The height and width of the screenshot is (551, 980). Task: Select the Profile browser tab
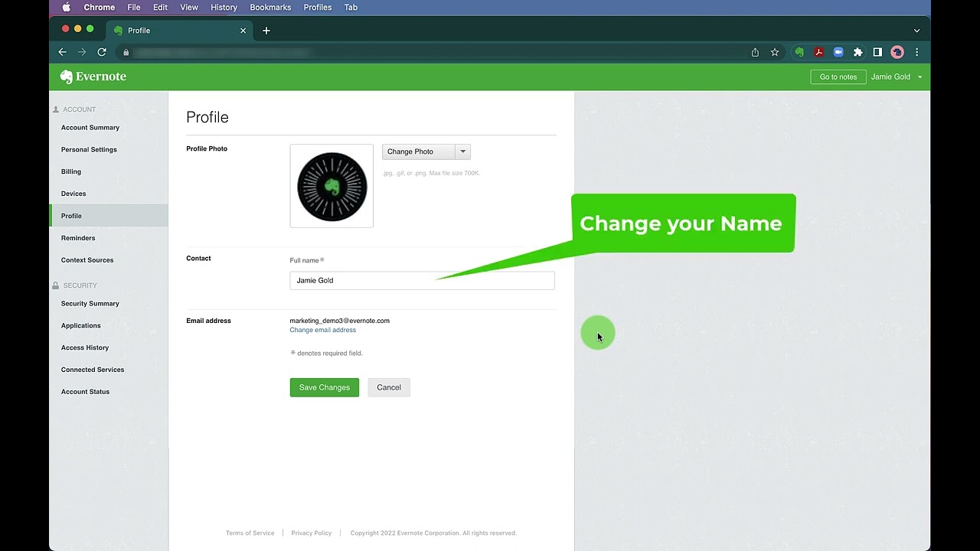[x=180, y=31]
